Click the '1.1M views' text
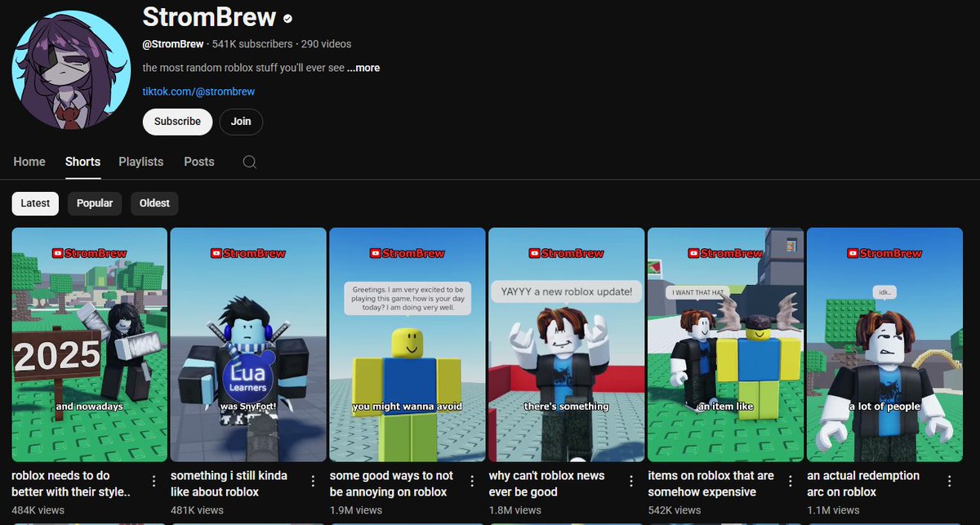This screenshot has height=525, width=980. (833, 509)
